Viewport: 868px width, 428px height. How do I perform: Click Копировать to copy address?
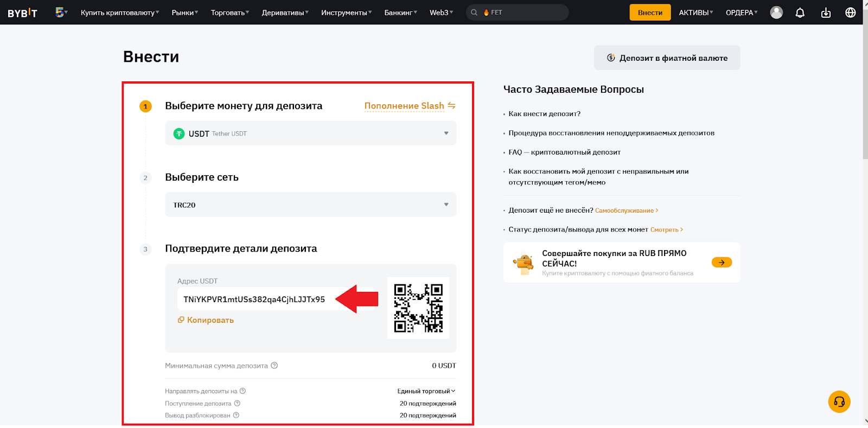tap(206, 320)
